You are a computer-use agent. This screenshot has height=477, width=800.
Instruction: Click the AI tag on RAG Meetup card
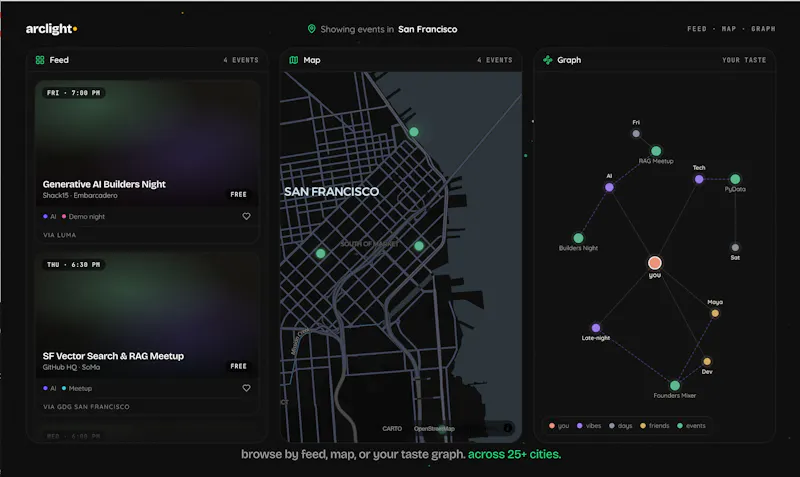click(x=49, y=388)
